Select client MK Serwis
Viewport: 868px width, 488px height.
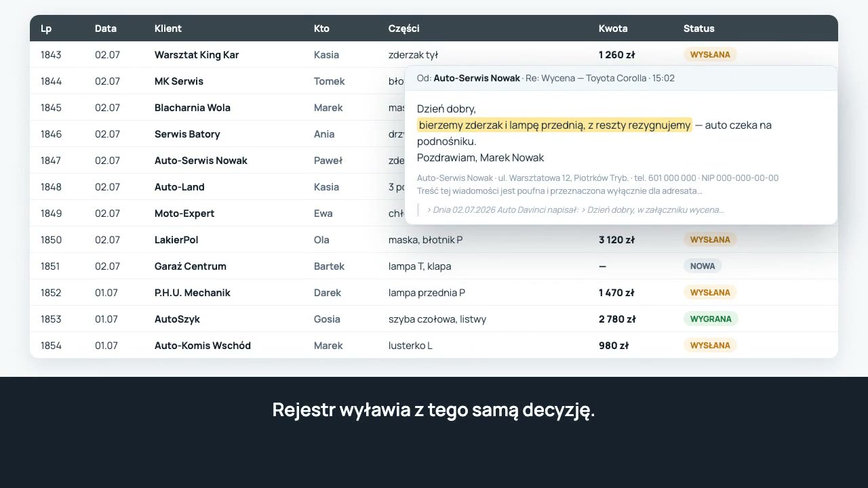point(179,81)
